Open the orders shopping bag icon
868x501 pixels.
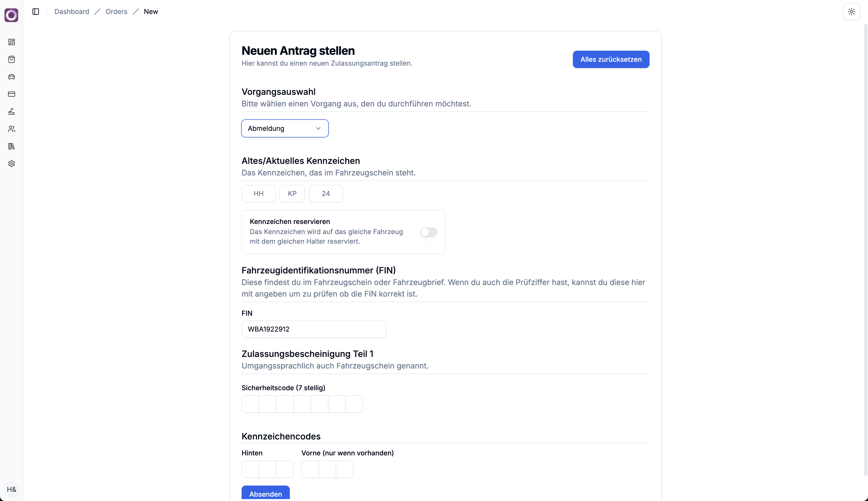click(12, 60)
